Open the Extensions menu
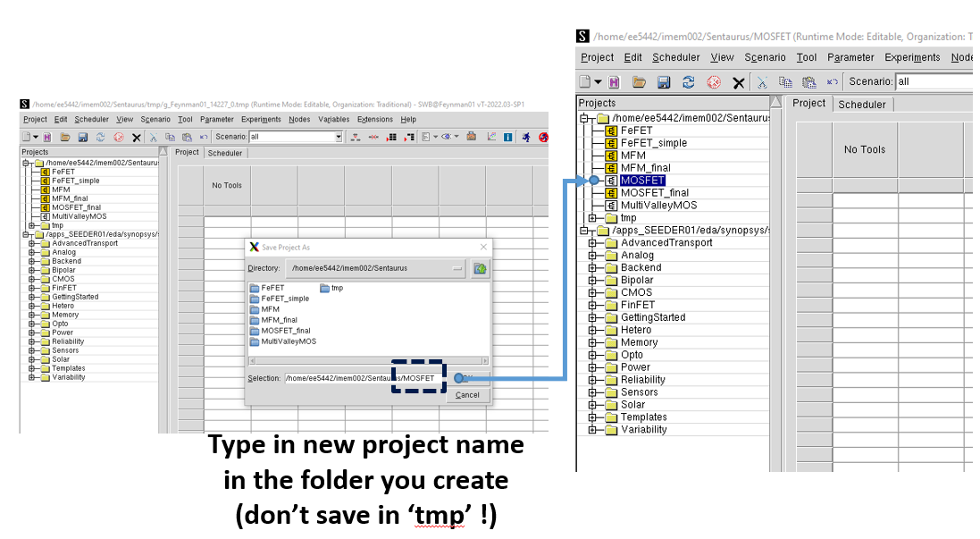Viewport: 980px width, 539px height. (x=374, y=119)
